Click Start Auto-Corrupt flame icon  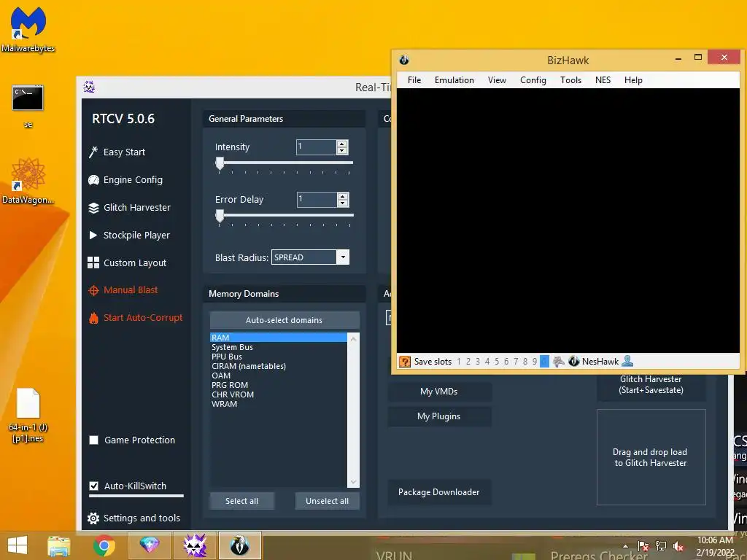[x=93, y=318]
